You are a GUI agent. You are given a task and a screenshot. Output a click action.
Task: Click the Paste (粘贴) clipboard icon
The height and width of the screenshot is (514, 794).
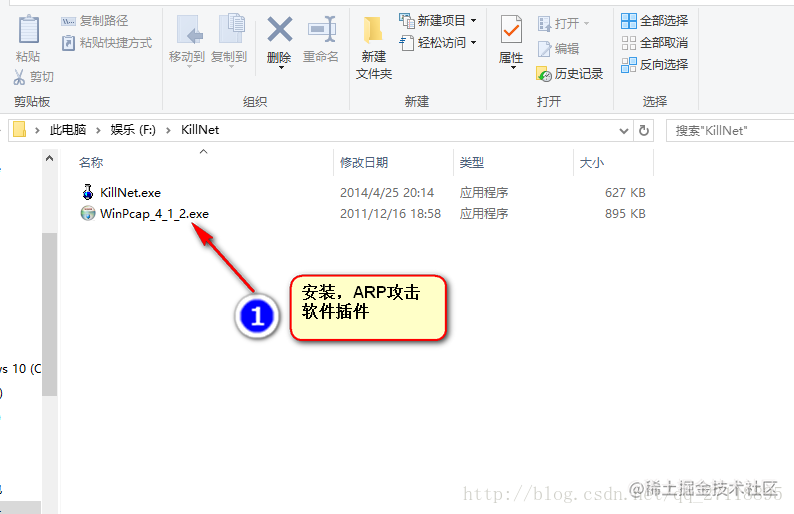point(28,29)
